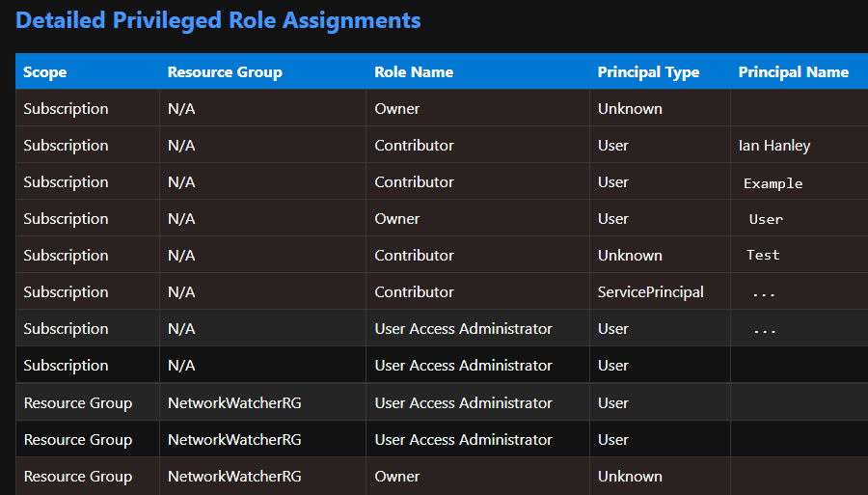Click the Detailed Privileged Role Assignments heading

[x=219, y=20]
